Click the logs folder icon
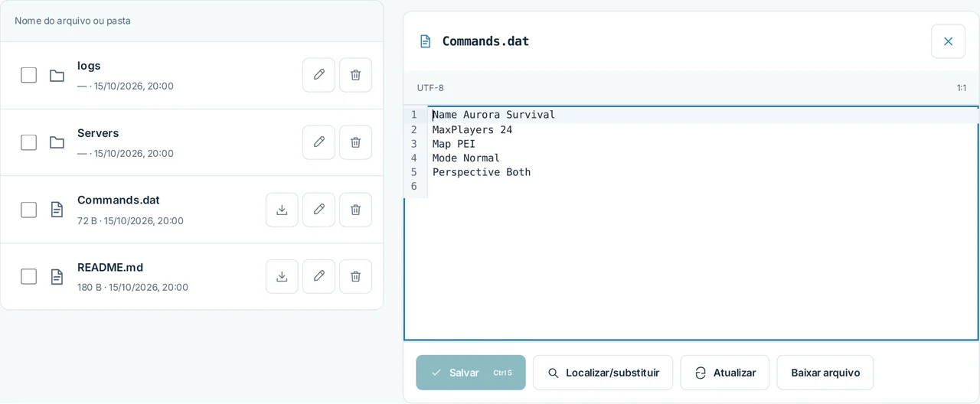Screen dimensions: 980x404 pos(57,75)
